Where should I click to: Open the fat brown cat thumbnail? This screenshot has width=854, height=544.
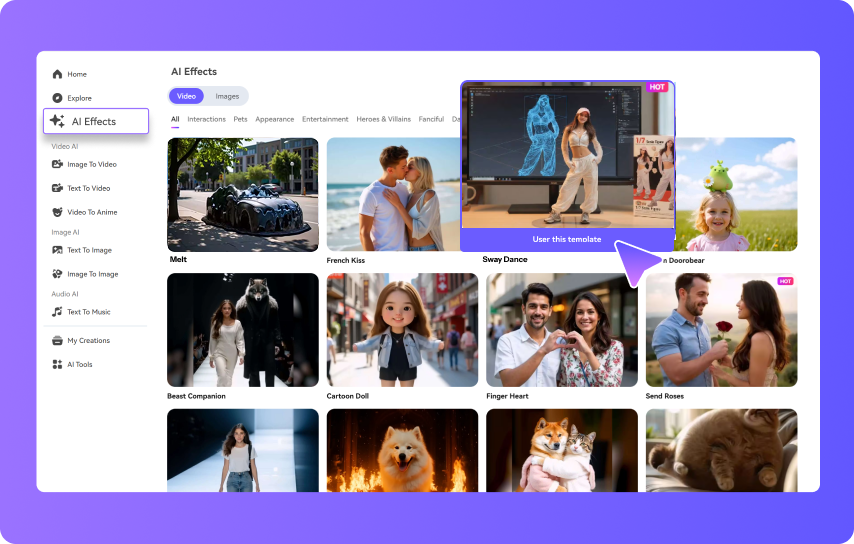point(722,450)
